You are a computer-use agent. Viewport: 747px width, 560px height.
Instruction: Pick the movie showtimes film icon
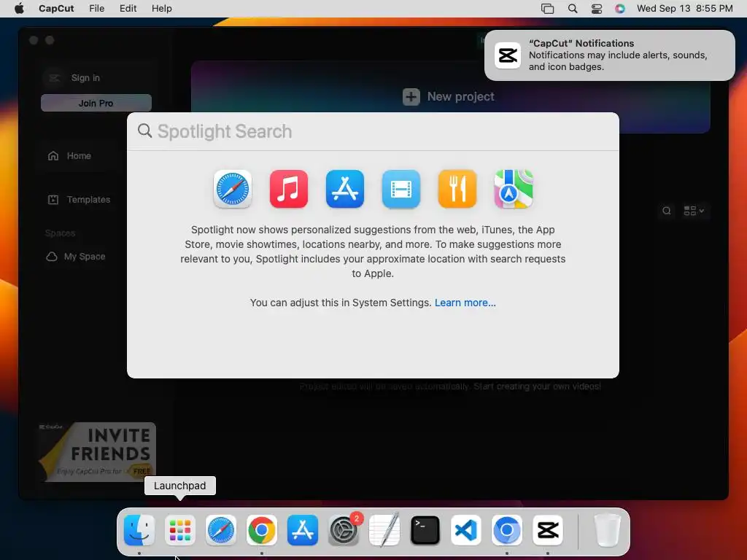[x=401, y=189]
